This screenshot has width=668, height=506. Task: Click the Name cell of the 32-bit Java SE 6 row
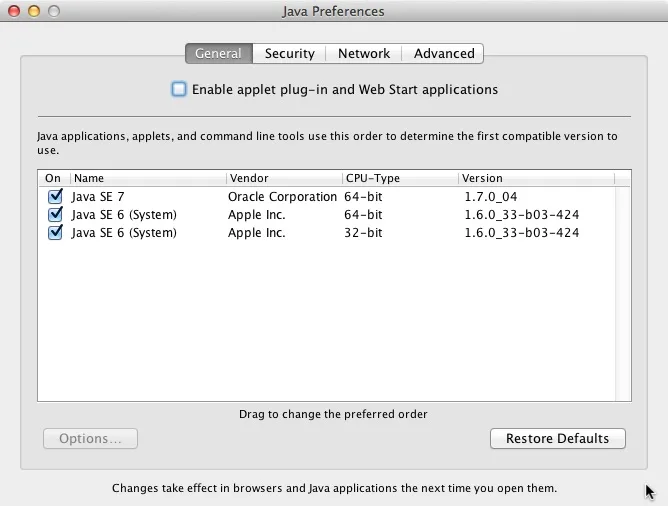(x=124, y=233)
